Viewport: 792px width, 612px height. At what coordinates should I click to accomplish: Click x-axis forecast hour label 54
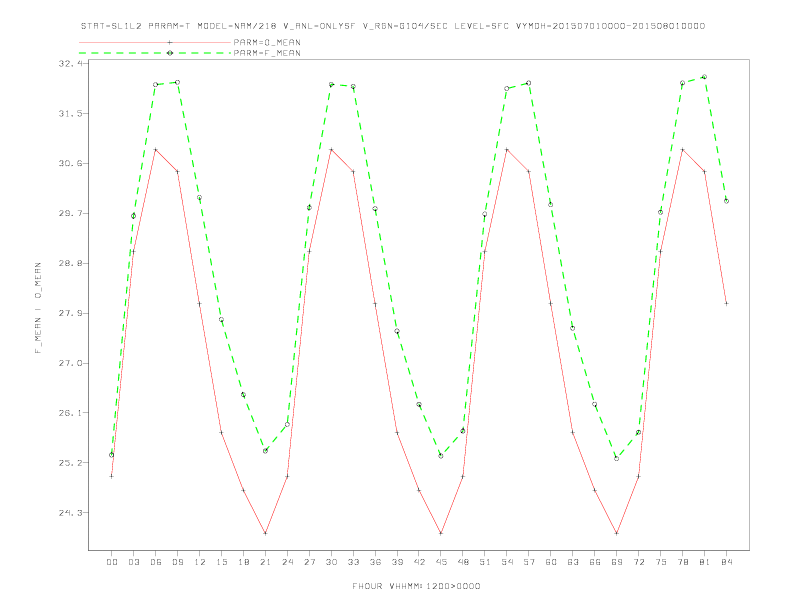click(507, 562)
